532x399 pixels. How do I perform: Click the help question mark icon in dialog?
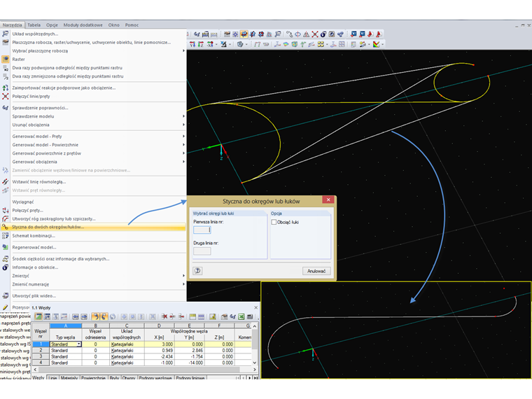(198, 270)
